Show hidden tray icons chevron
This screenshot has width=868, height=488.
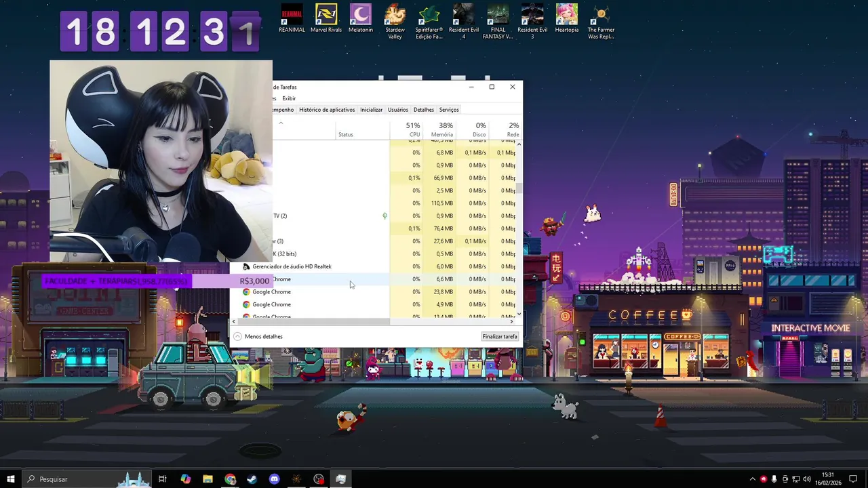[752, 479]
